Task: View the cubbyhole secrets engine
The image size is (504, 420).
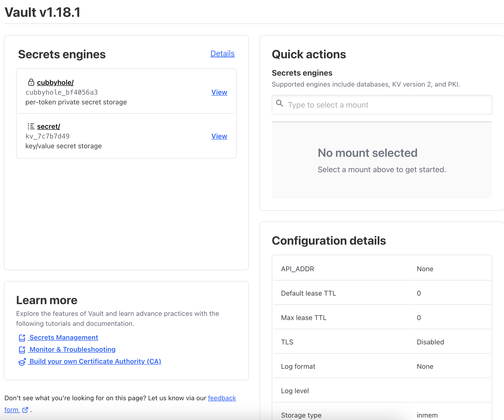Action: tap(219, 92)
